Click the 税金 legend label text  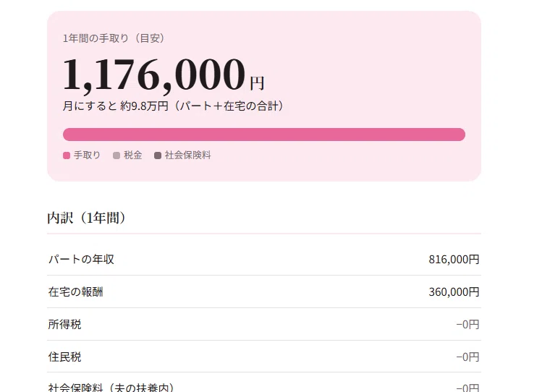tap(133, 155)
